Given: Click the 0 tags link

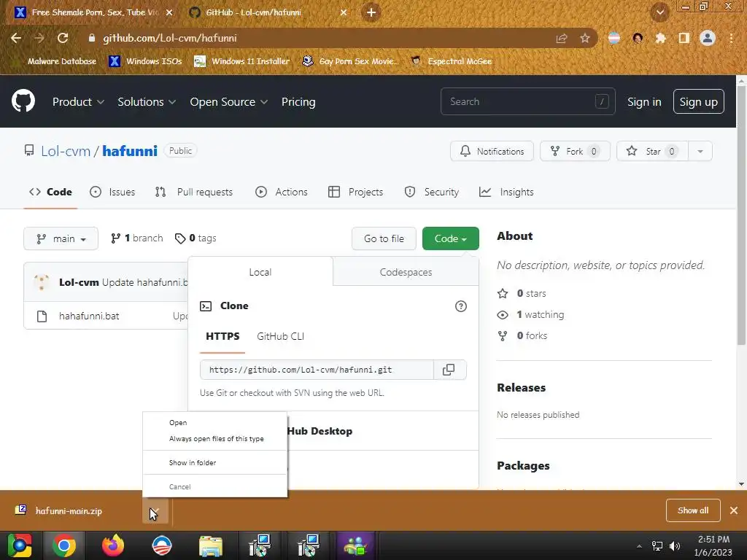Looking at the screenshot, I should click(x=196, y=238).
